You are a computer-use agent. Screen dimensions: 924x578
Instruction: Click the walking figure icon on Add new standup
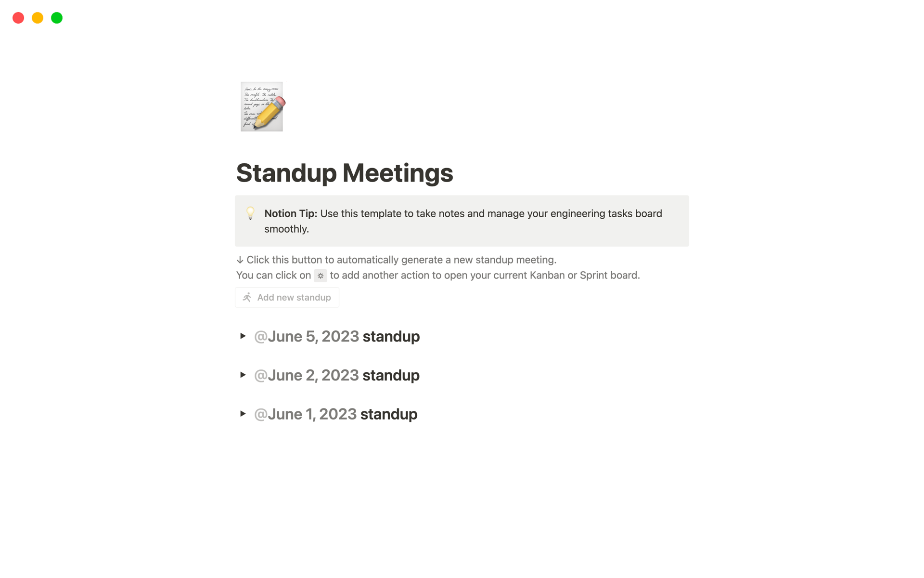[247, 297]
